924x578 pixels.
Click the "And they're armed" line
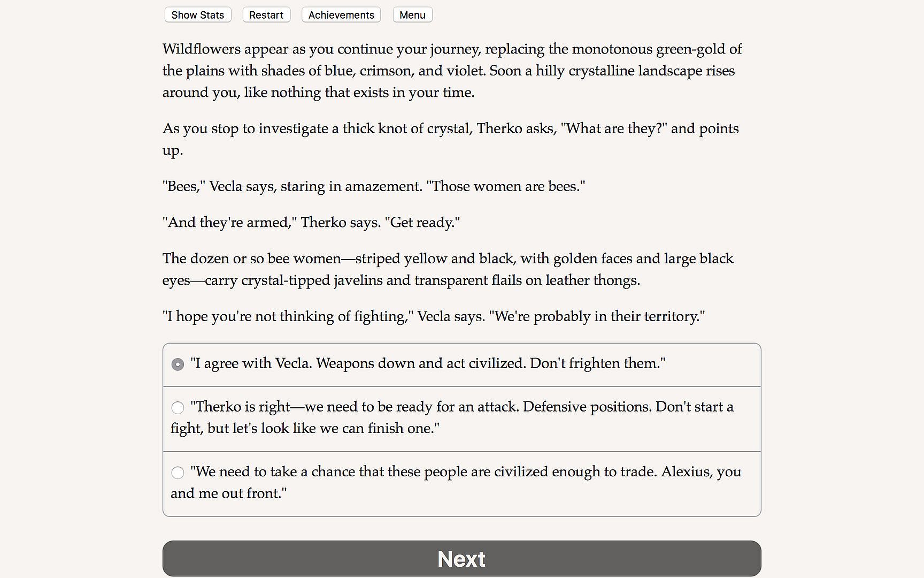(311, 222)
